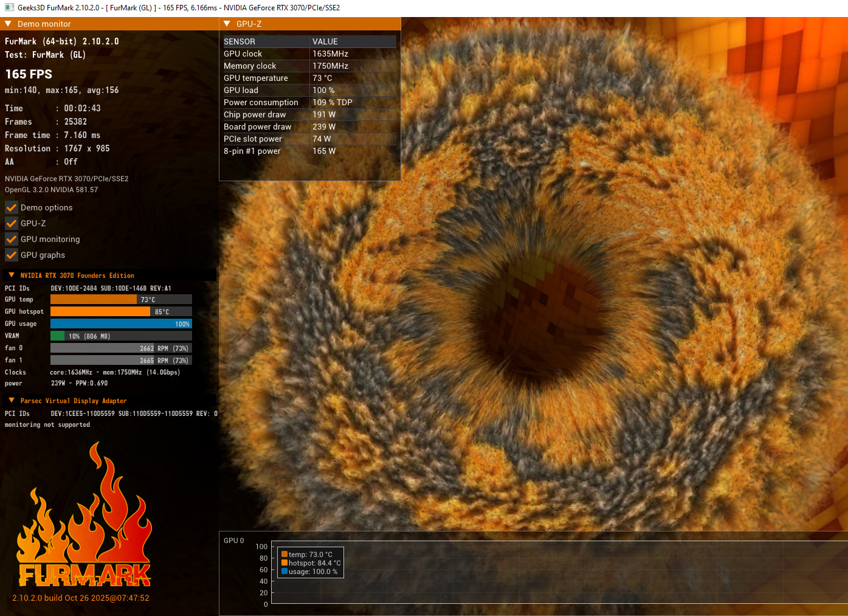
Task: Click the 239 W board power value
Action: click(x=324, y=126)
